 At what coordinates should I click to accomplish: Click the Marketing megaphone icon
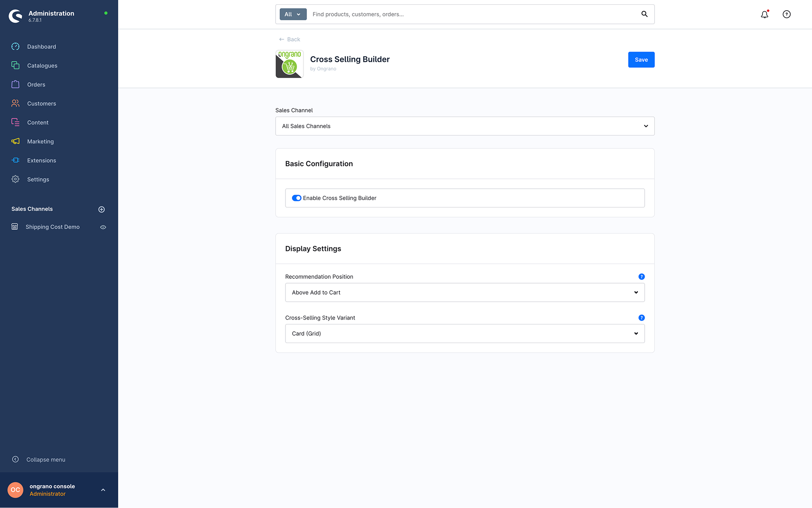coord(15,141)
